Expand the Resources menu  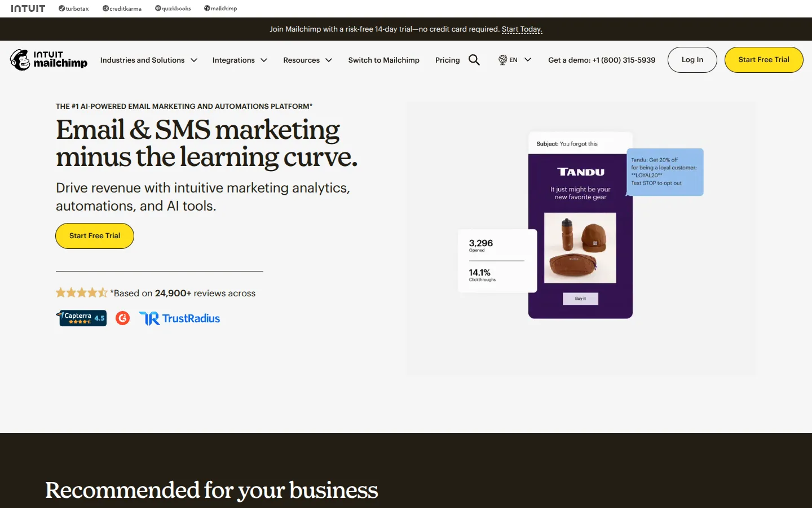tap(308, 60)
